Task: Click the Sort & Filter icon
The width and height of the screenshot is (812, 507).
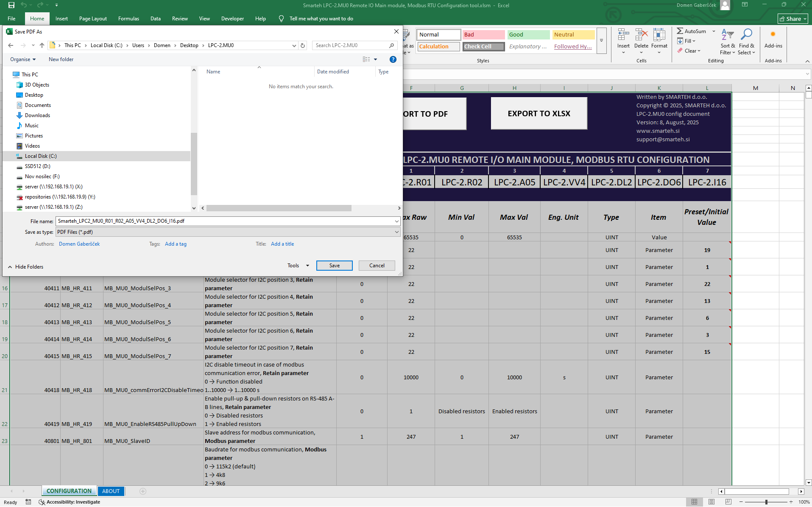Action: click(x=727, y=35)
